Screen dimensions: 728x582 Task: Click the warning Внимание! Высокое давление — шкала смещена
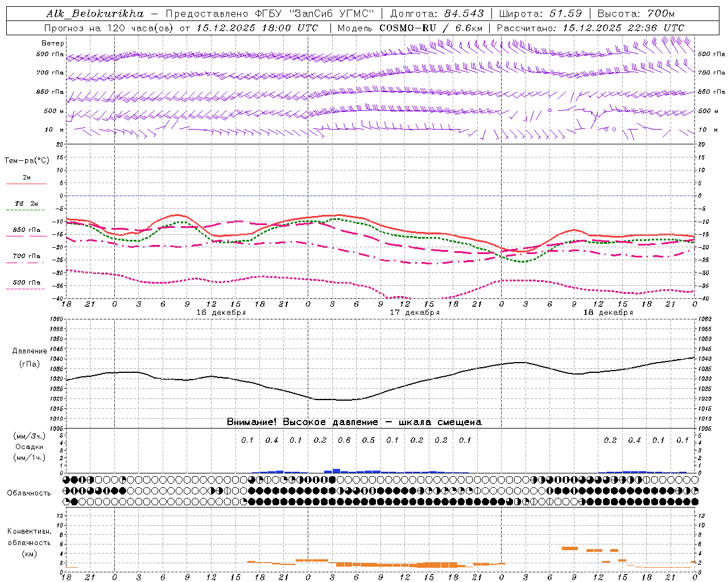354,422
